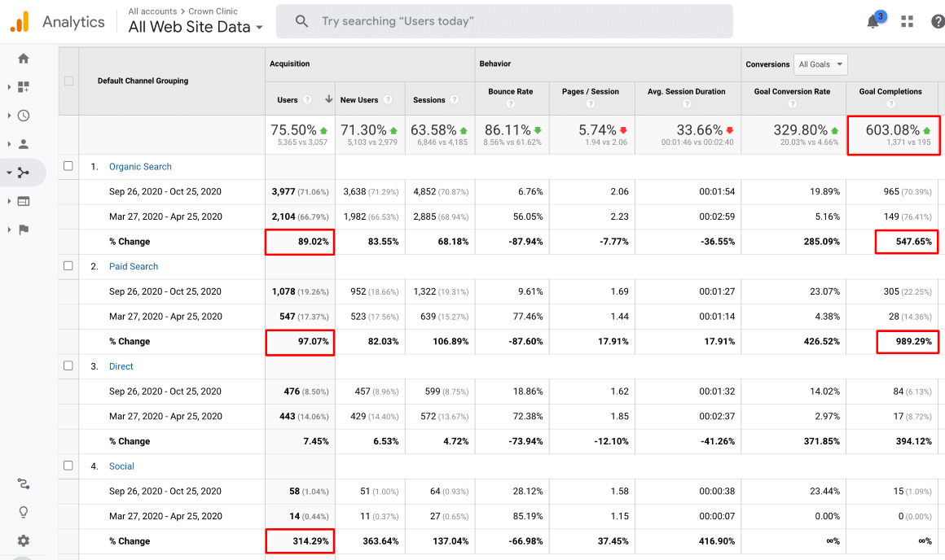Open the Discover lightbulb icon
This screenshot has width=945, height=560.
(x=23, y=512)
